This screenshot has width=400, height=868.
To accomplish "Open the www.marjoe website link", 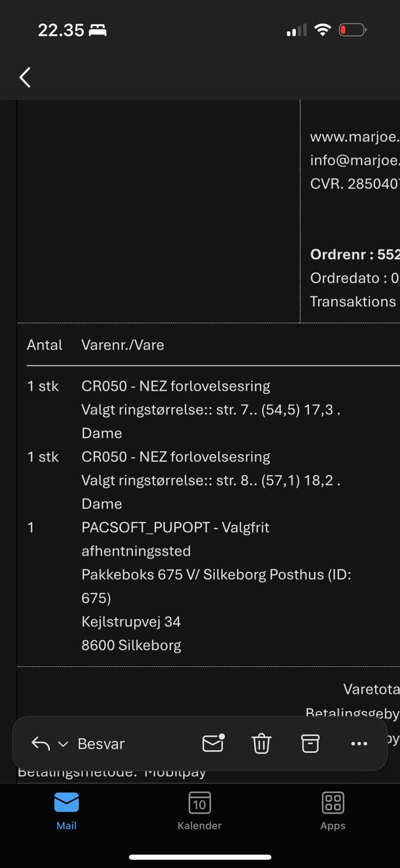I will [354, 137].
